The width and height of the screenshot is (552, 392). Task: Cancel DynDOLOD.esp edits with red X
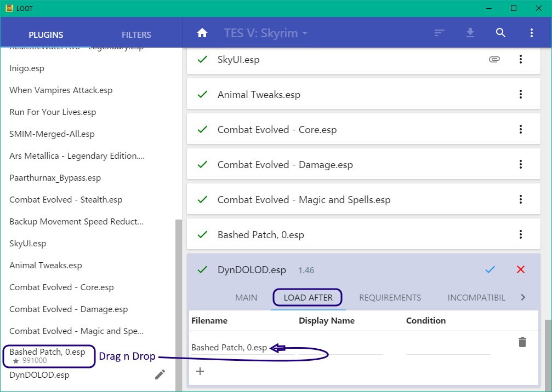pos(521,270)
